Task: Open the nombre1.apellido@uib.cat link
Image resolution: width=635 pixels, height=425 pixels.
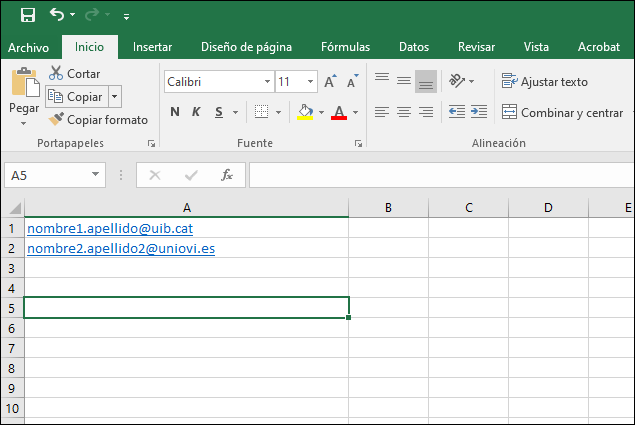Action: (x=110, y=229)
